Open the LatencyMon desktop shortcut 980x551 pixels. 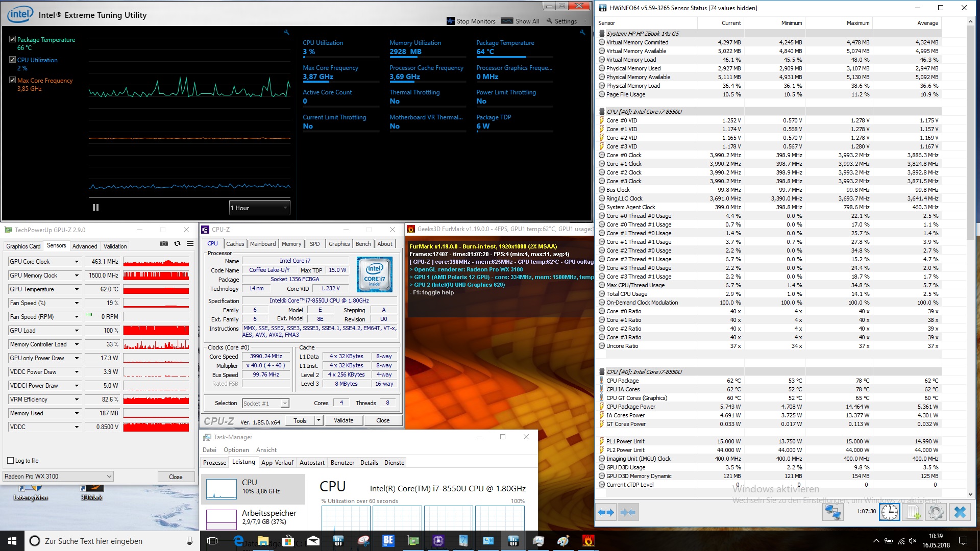(31, 493)
